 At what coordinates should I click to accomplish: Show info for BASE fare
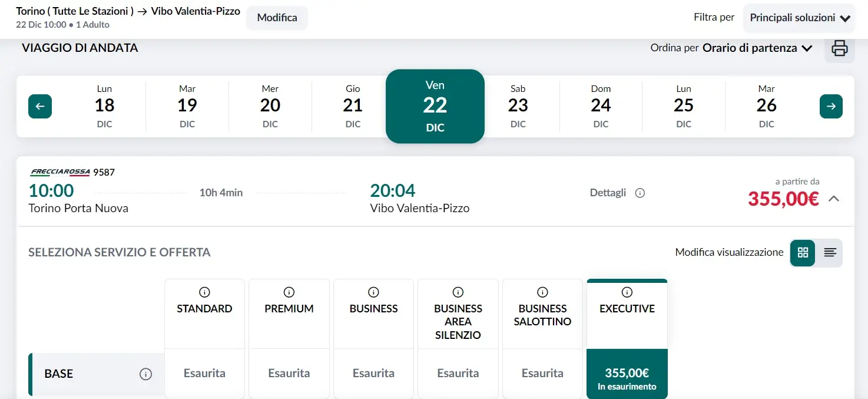click(145, 374)
